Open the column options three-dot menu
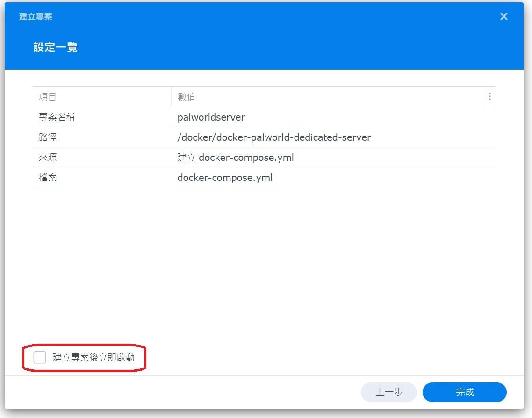This screenshot has width=532, height=418. (x=489, y=97)
